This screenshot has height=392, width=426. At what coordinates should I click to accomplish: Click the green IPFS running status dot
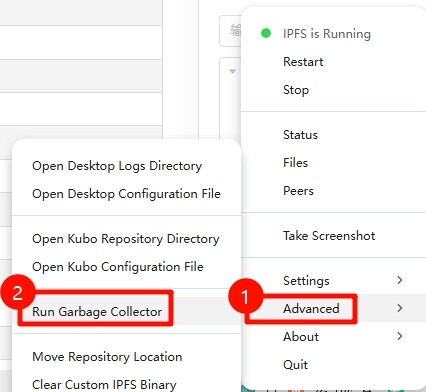[x=266, y=33]
